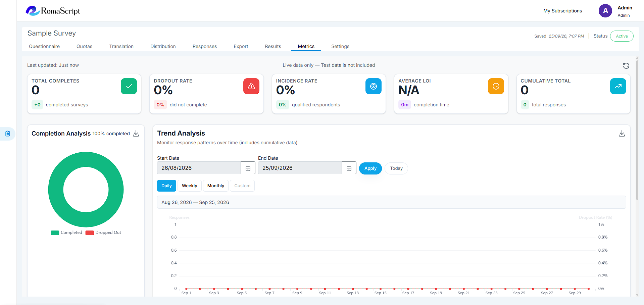The width and height of the screenshot is (644, 305).
Task: Open the Distribution tab
Action: [x=163, y=46]
